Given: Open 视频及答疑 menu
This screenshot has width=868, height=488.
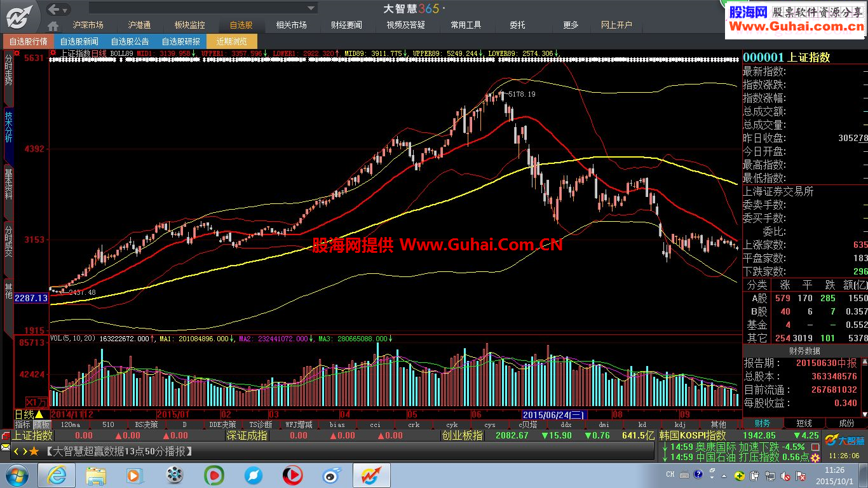Looking at the screenshot, I should (405, 25).
